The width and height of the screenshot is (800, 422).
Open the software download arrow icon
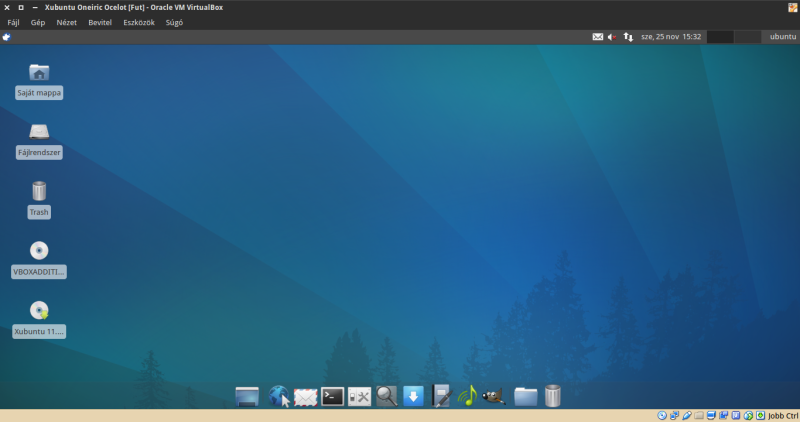tap(413, 396)
